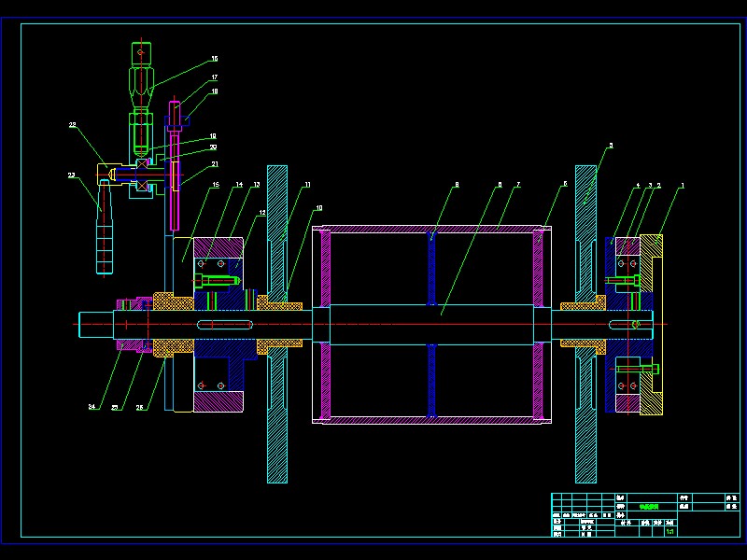Click the keyway slot on left shaft

pyautogui.click(x=224, y=325)
